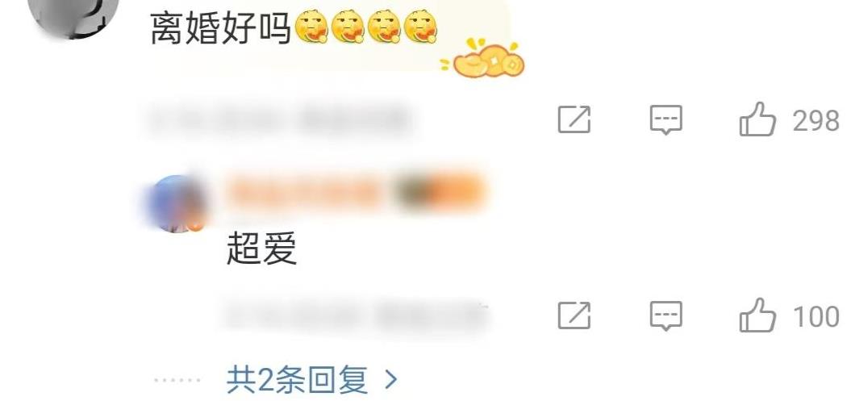Click the 298 like count
This screenshot has height=401, width=868.
click(816, 120)
